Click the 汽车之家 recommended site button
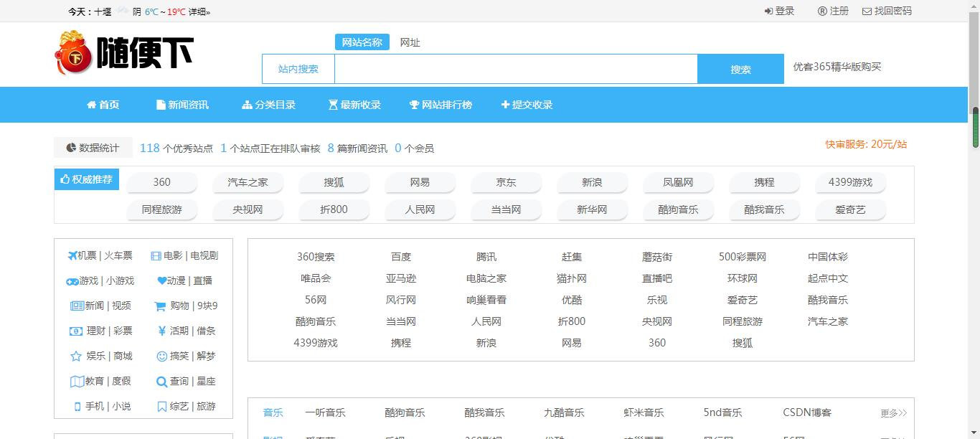The image size is (980, 439). point(248,182)
